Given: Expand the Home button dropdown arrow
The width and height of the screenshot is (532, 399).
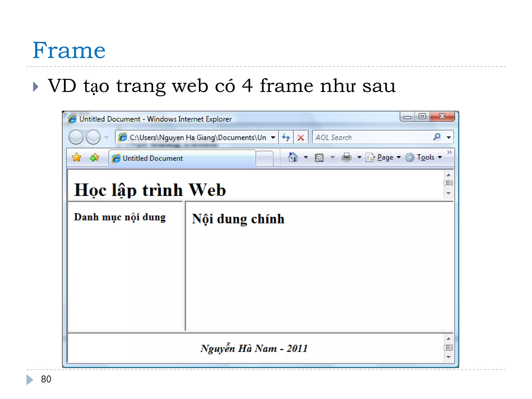Looking at the screenshot, I should click(306, 157).
